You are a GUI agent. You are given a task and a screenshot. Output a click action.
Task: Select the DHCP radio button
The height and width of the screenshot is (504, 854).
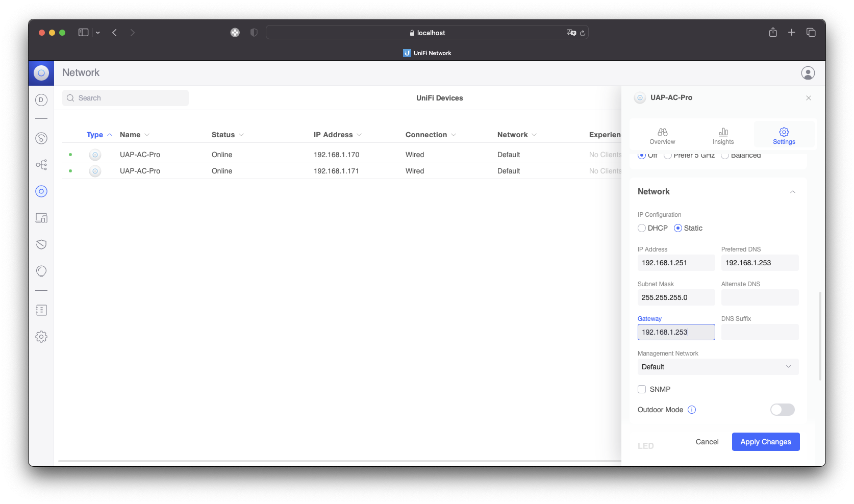pos(642,228)
